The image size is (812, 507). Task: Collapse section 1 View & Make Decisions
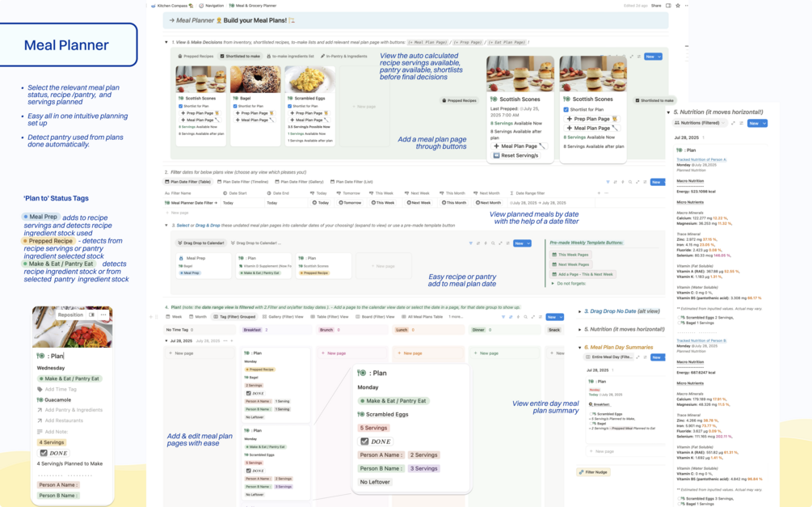pos(166,42)
